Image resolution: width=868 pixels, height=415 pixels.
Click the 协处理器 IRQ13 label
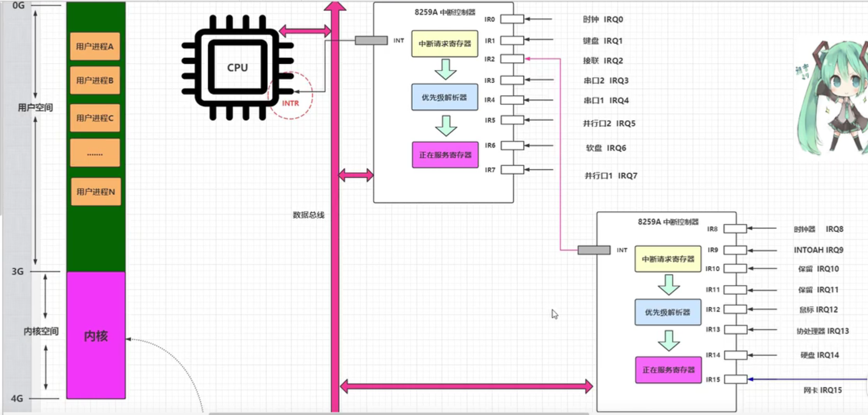point(823,331)
